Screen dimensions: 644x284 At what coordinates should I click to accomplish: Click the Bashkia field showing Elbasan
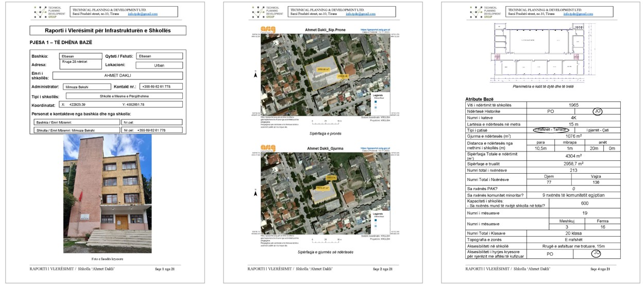pyautogui.click(x=81, y=56)
